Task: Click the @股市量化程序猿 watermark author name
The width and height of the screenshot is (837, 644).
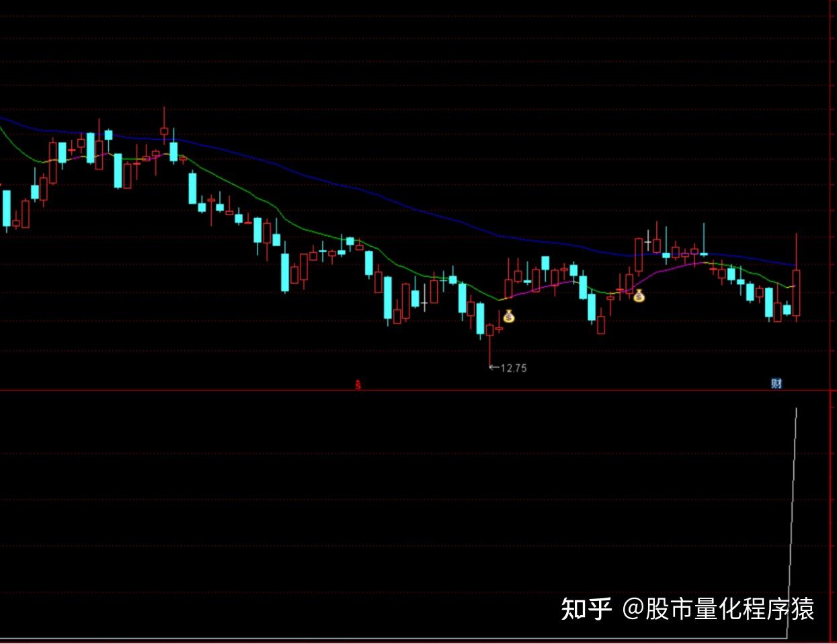Action: click(718, 609)
